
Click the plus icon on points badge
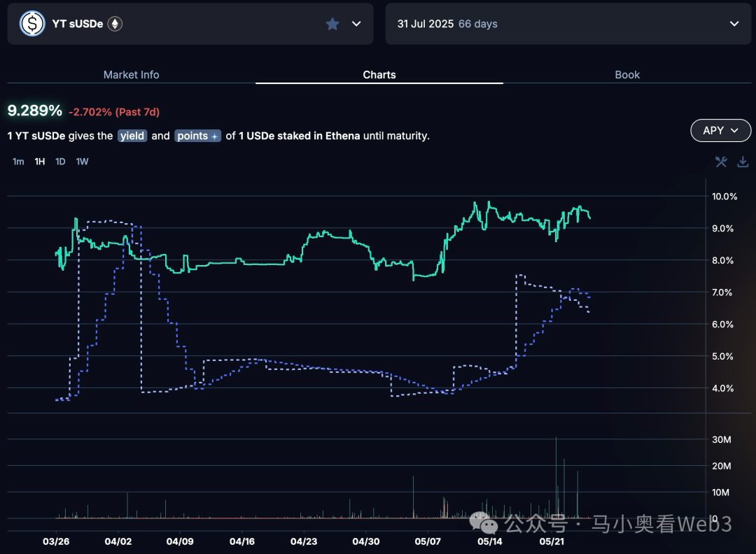point(214,136)
